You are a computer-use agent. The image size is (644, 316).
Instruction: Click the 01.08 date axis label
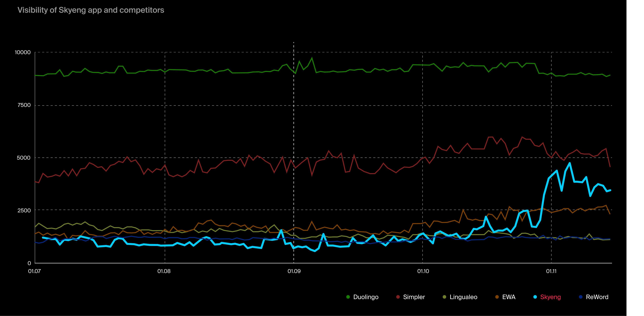click(164, 271)
